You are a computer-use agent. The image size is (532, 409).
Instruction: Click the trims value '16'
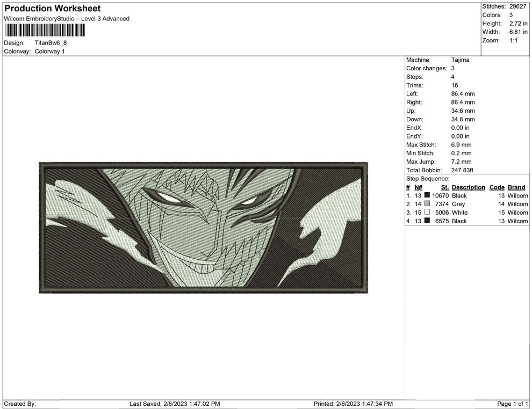tap(454, 85)
